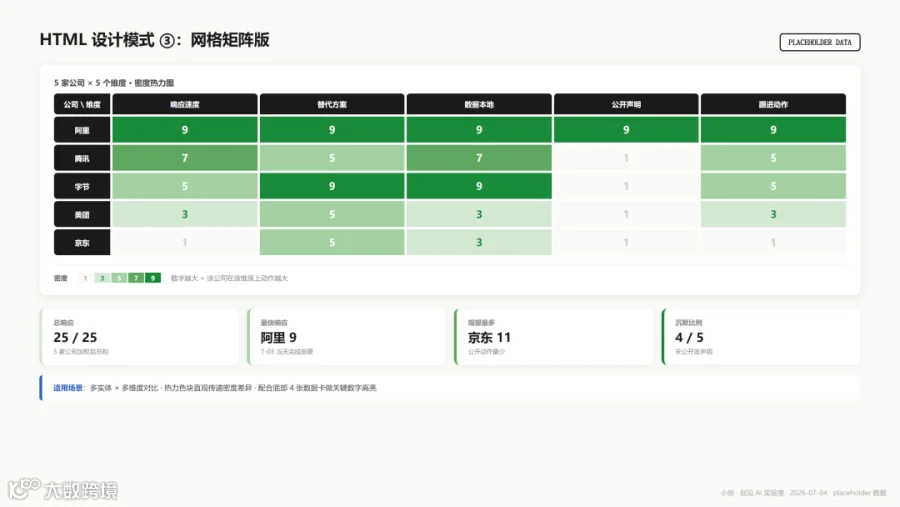Click the 替代方案 column header

click(x=332, y=104)
